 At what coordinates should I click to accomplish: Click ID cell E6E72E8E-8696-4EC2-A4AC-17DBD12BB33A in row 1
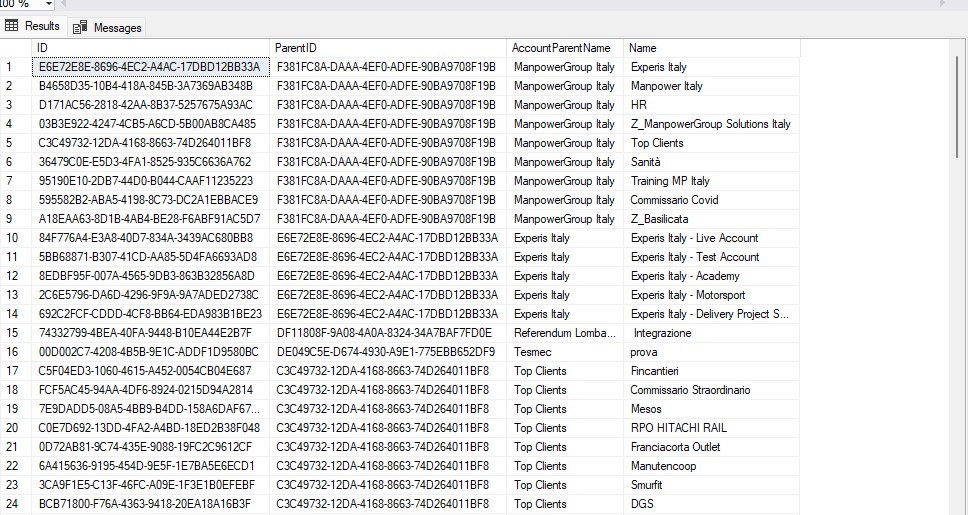151,67
